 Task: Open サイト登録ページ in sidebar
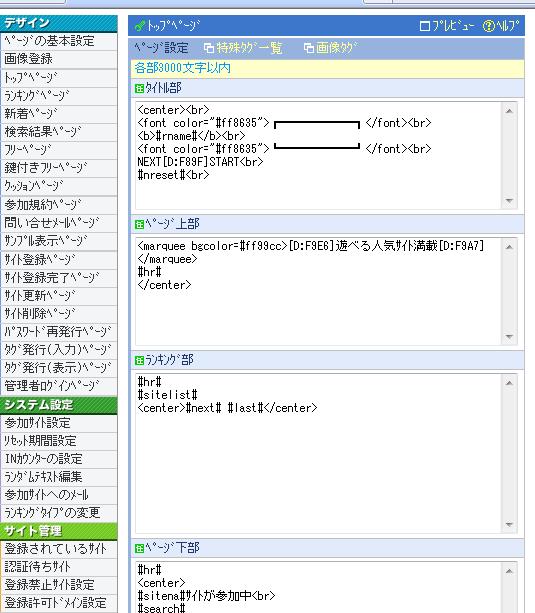pos(59,260)
